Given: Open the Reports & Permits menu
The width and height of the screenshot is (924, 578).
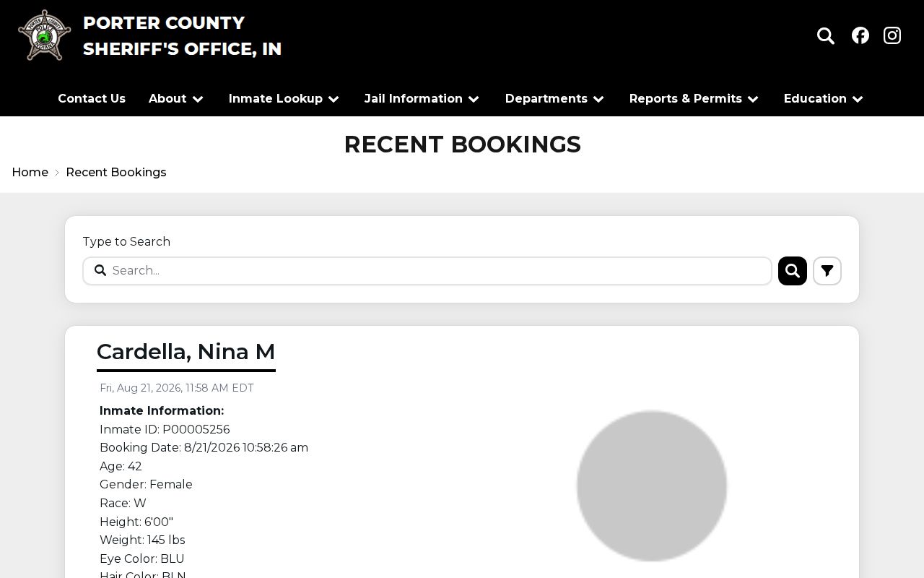Looking at the screenshot, I should (686, 98).
